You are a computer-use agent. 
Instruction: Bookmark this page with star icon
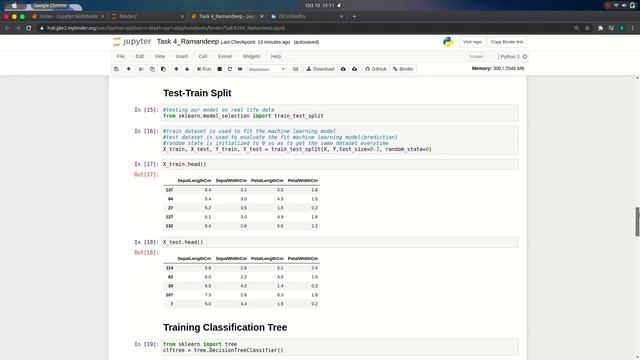click(587, 28)
